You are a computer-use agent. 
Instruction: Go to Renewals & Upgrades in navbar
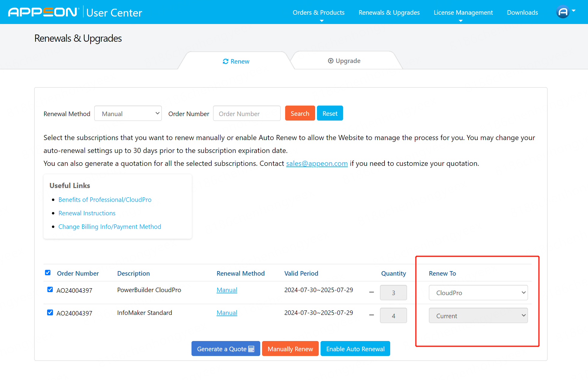click(389, 13)
